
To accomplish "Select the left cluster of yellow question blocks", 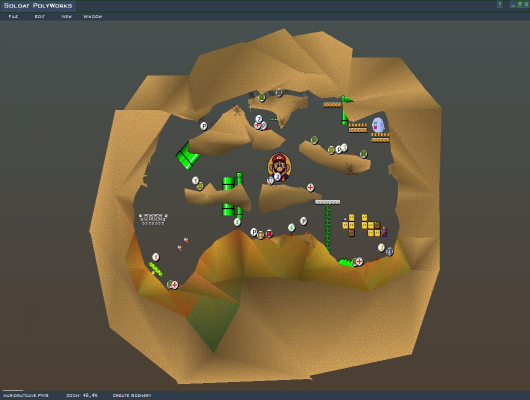I will (348, 225).
